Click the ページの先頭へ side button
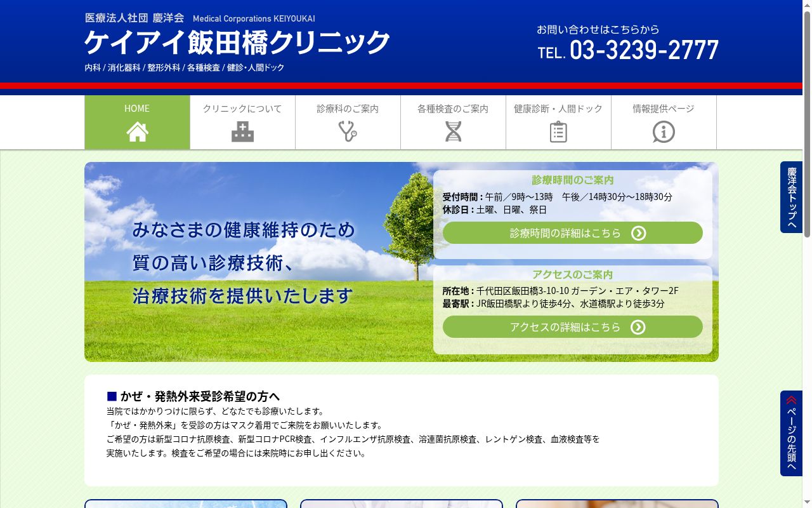The width and height of the screenshot is (812, 508). [791, 433]
